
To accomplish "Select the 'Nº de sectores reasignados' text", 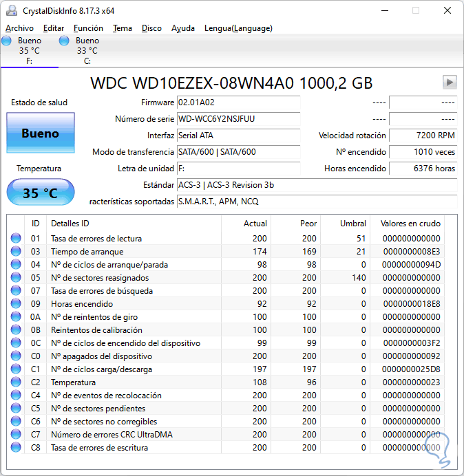I will (100, 278).
